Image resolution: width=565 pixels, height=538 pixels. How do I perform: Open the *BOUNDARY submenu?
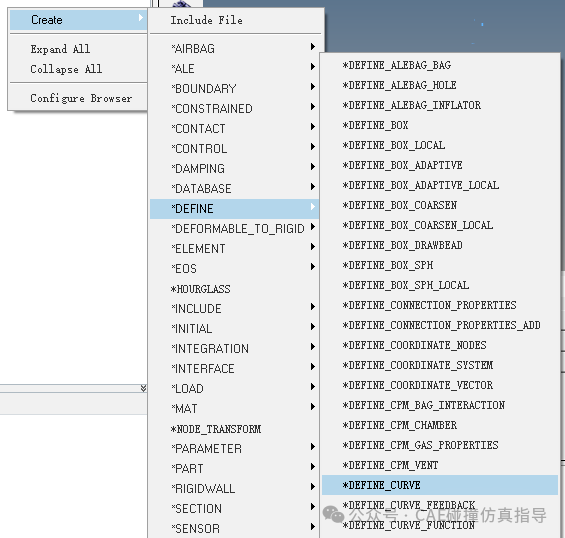(235, 88)
